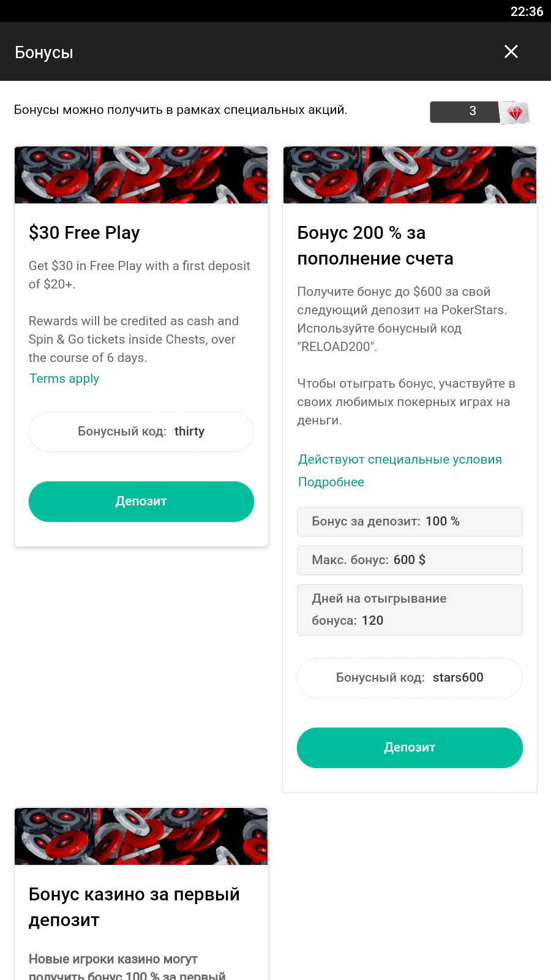Select the bonus code field stars600
The width and height of the screenshot is (551, 980).
410,678
